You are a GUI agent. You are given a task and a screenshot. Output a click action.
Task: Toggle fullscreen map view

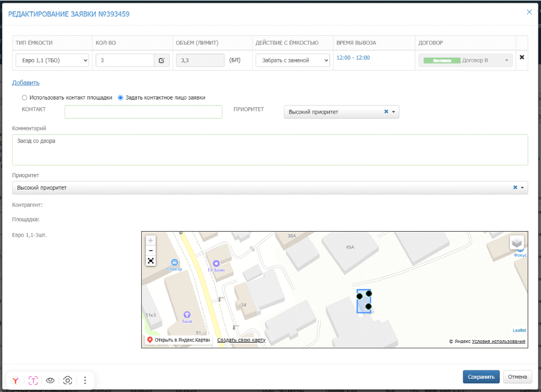pos(151,261)
